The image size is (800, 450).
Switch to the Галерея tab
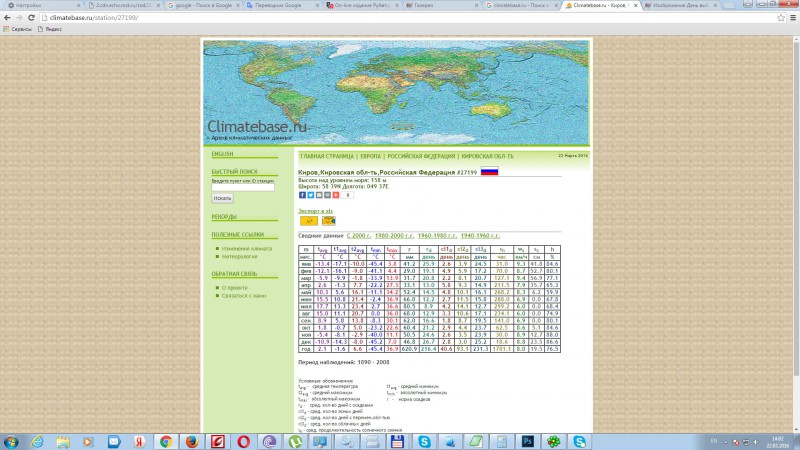click(440, 5)
